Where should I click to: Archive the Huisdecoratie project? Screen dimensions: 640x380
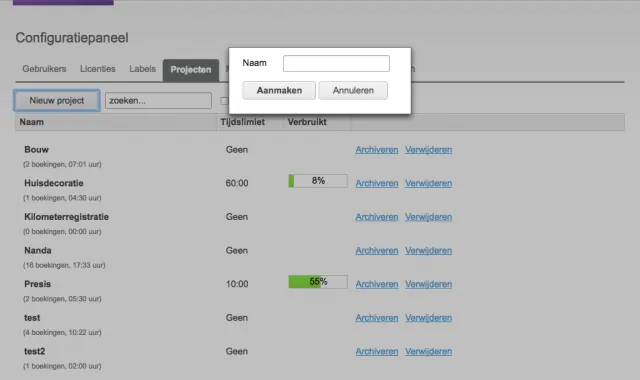[x=377, y=183]
